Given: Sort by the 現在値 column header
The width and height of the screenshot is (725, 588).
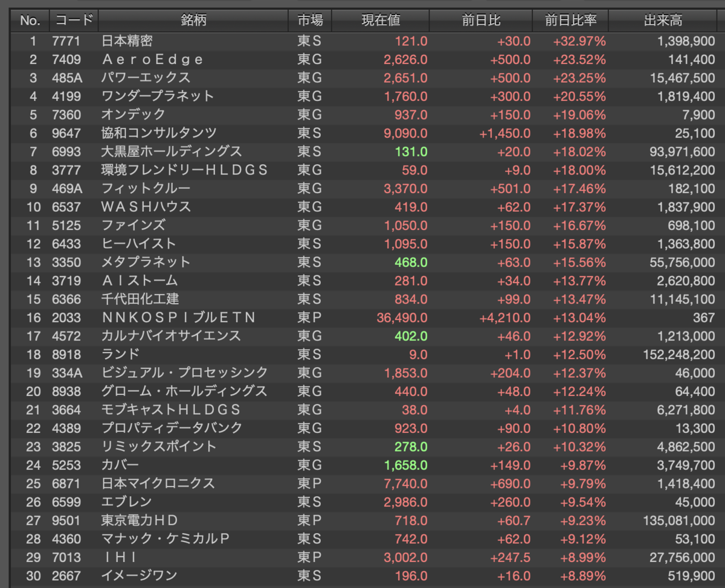Looking at the screenshot, I should (x=381, y=21).
